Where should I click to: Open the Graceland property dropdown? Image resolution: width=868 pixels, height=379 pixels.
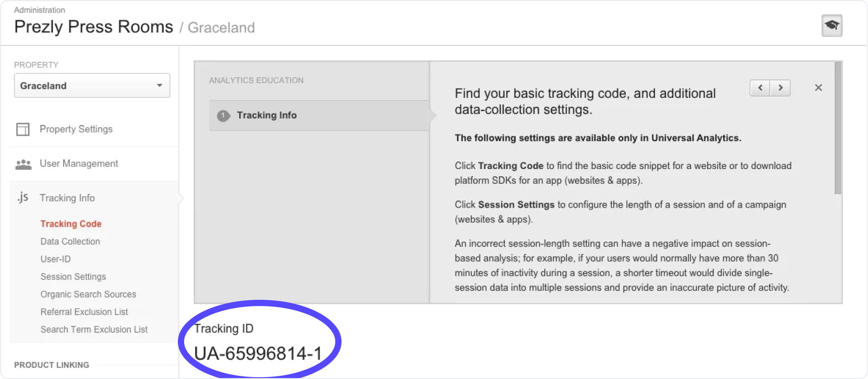point(92,85)
